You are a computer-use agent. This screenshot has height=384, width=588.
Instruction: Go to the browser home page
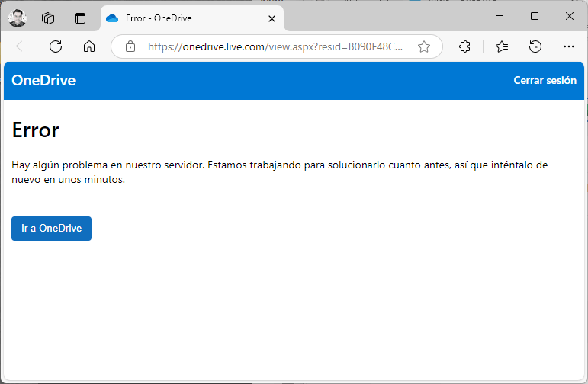(89, 46)
